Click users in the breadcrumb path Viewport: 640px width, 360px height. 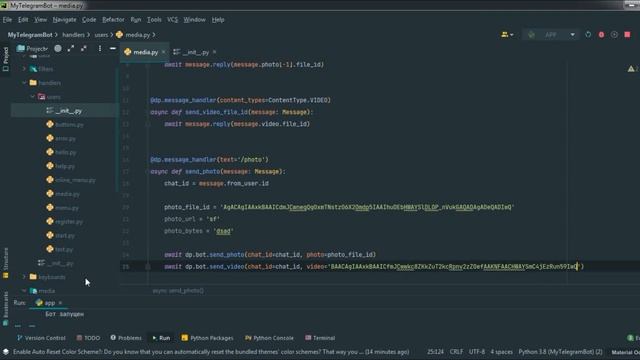click(101, 35)
